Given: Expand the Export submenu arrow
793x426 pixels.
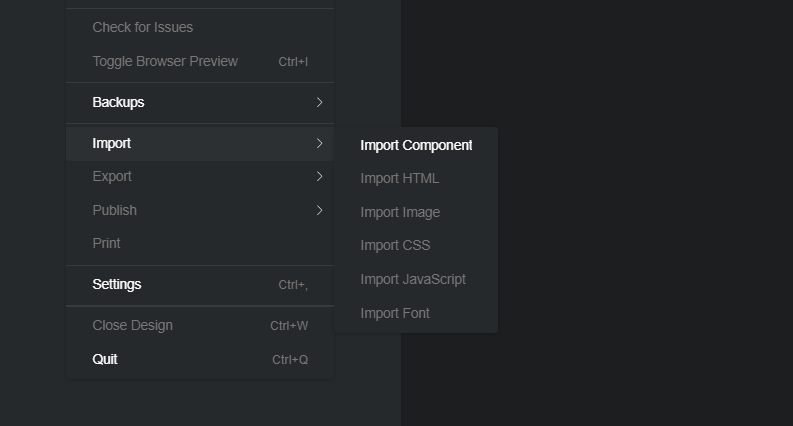Looking at the screenshot, I should tap(319, 176).
